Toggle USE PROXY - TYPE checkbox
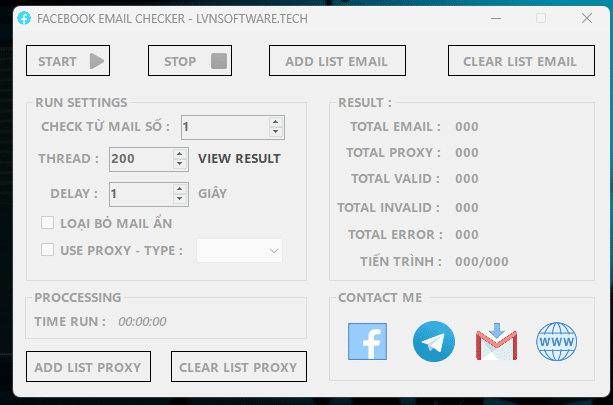The image size is (613, 405). point(48,249)
